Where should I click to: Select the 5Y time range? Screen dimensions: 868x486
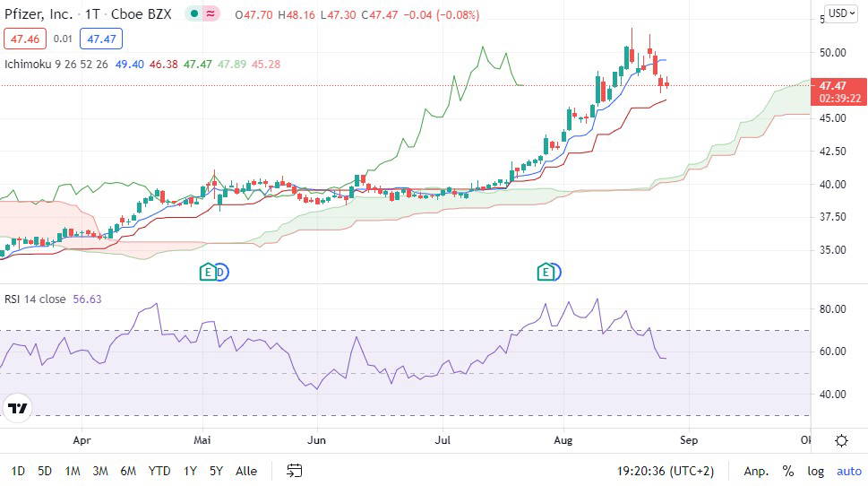[216, 471]
